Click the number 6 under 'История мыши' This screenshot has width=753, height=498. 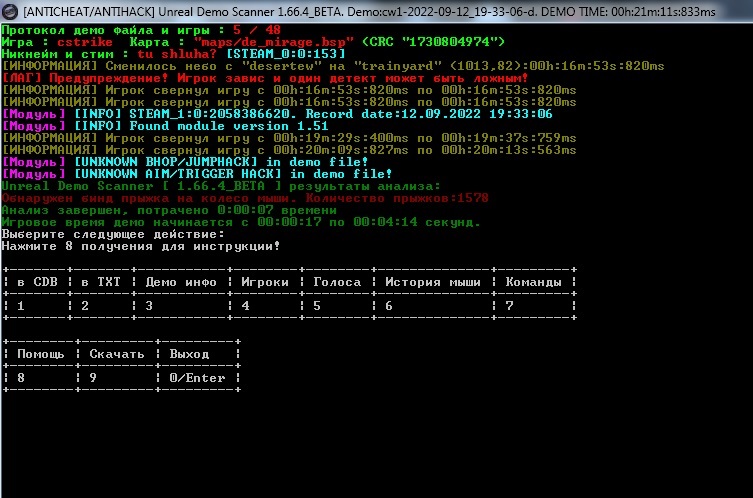point(389,306)
